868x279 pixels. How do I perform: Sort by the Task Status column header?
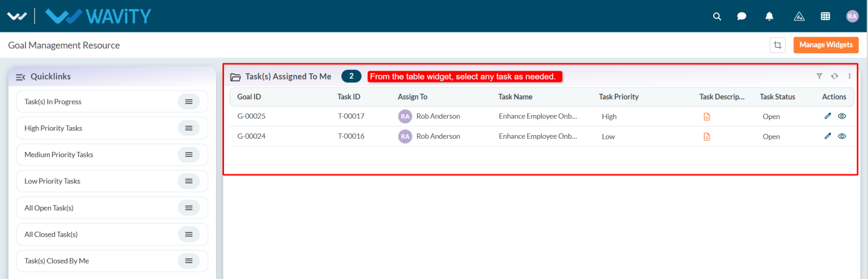[x=778, y=97]
